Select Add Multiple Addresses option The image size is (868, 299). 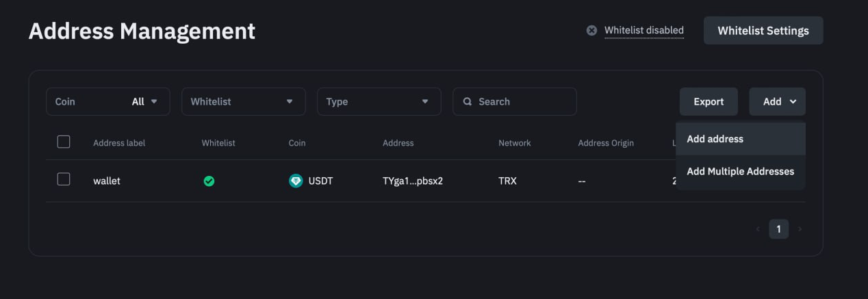click(741, 171)
